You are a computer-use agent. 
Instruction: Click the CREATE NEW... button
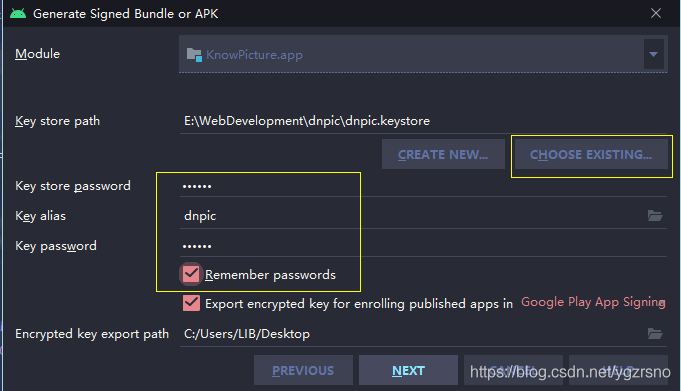[x=443, y=154]
